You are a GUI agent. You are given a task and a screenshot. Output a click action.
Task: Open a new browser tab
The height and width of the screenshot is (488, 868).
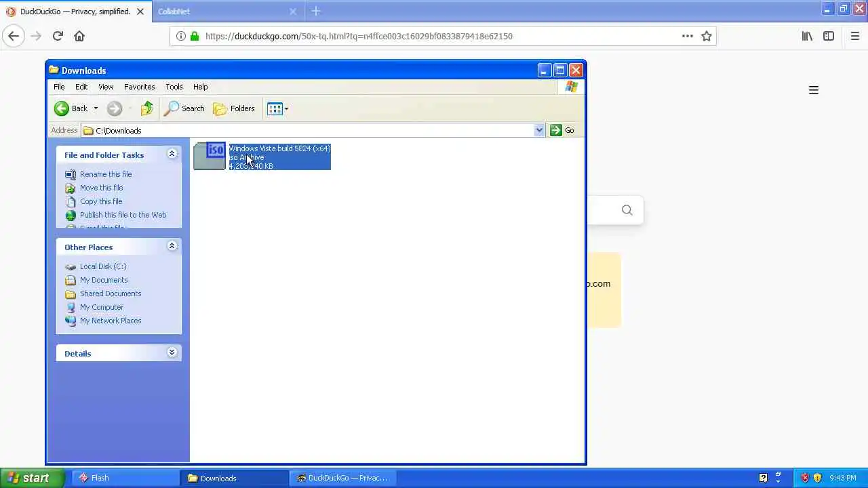[316, 12]
